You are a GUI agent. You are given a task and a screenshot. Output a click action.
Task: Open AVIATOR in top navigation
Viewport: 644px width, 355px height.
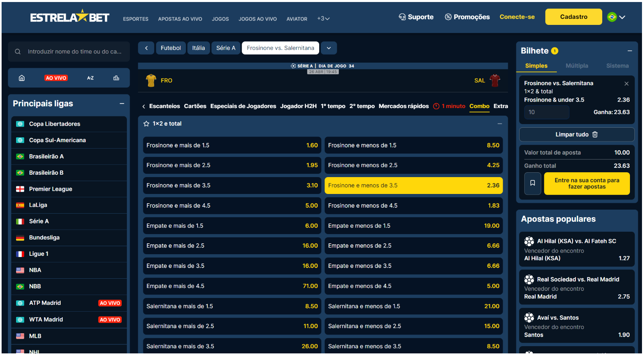(x=297, y=19)
